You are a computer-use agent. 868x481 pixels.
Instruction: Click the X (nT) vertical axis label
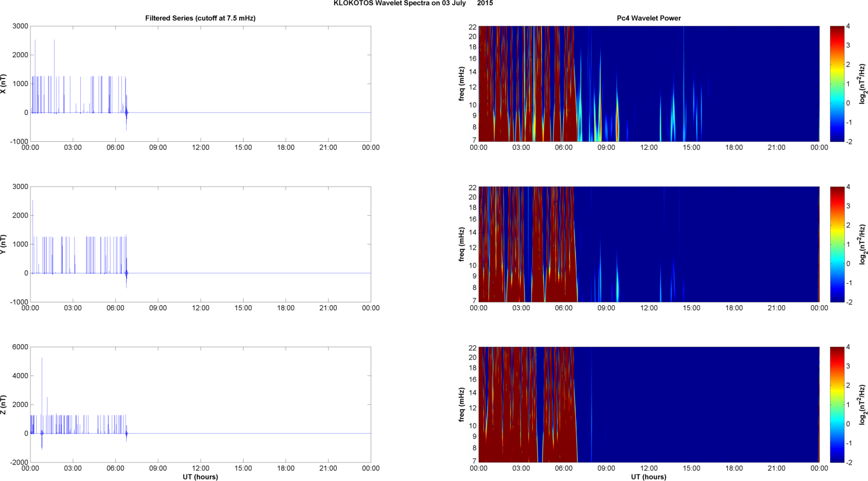[x=3, y=84]
